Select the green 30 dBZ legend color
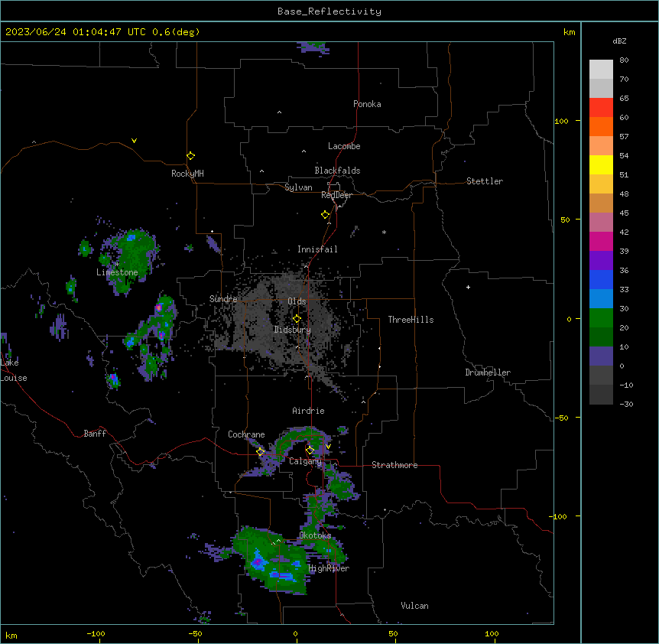This screenshot has width=659, height=644. 601,318
